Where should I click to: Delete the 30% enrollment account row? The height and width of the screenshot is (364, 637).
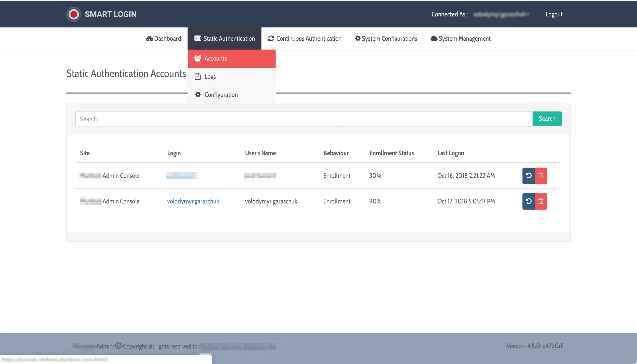tap(541, 176)
